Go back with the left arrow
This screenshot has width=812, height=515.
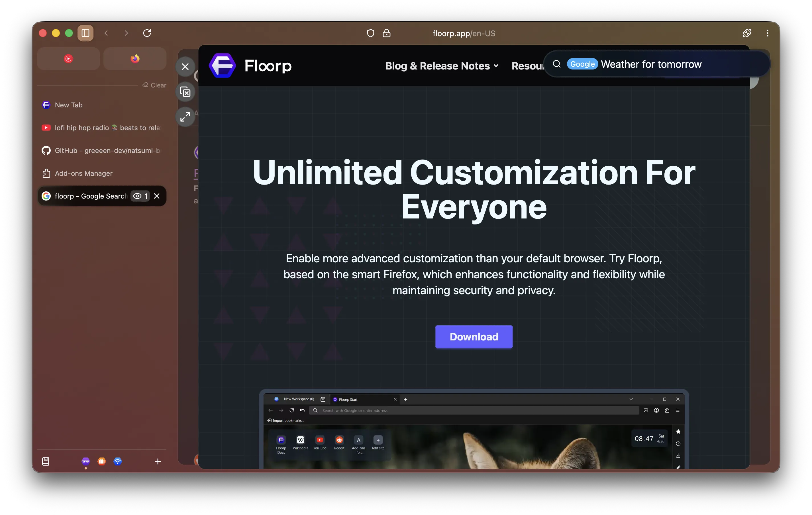(x=106, y=33)
